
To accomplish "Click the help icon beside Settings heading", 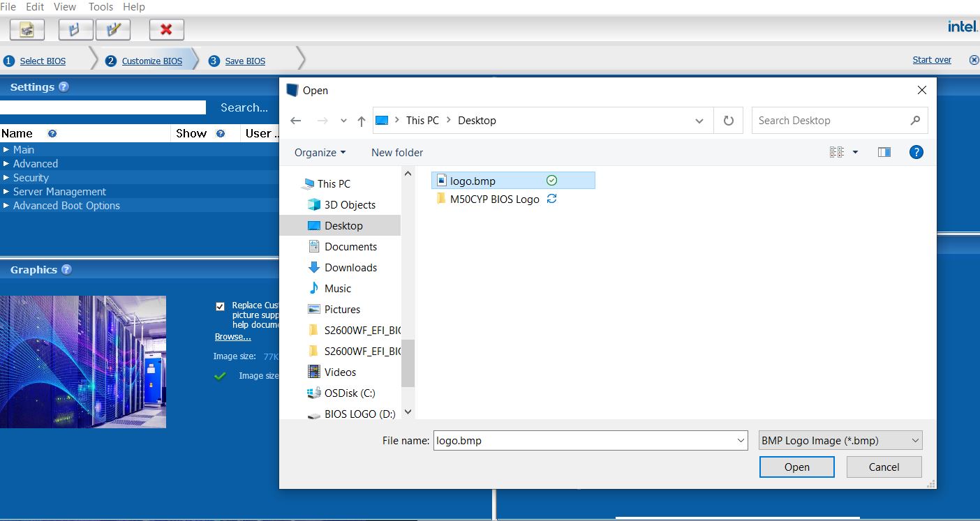I will (x=64, y=87).
